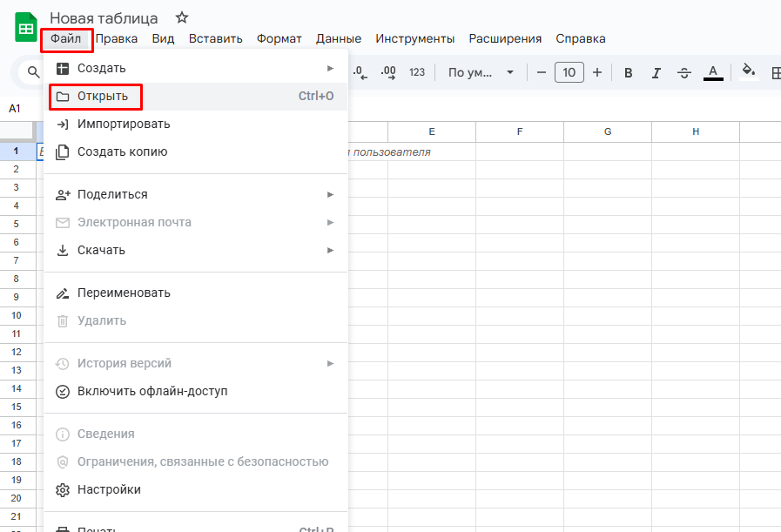
Task: Select Открыть from the File menu
Action: pyautogui.click(x=103, y=96)
